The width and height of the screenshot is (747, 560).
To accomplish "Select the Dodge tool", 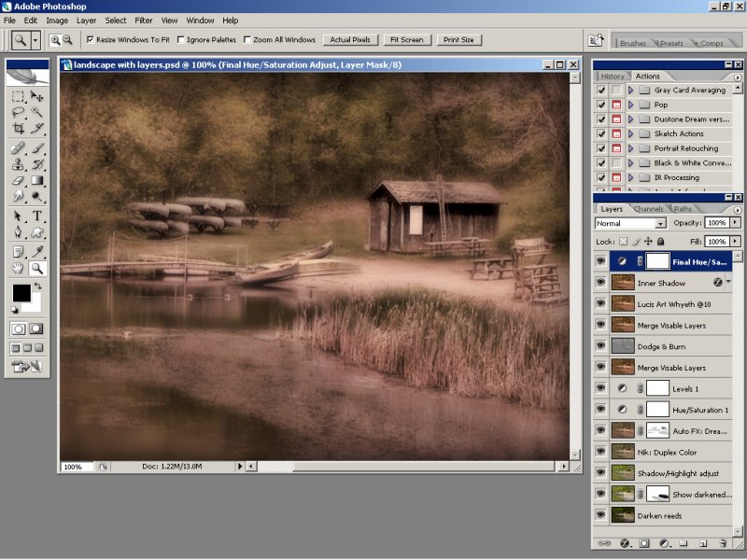I will (37, 196).
